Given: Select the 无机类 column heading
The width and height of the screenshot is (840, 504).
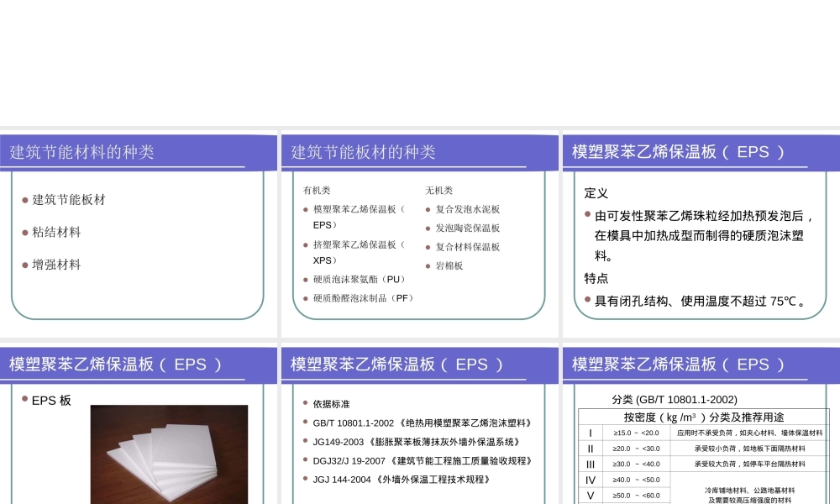Looking at the screenshot, I should (x=438, y=190).
